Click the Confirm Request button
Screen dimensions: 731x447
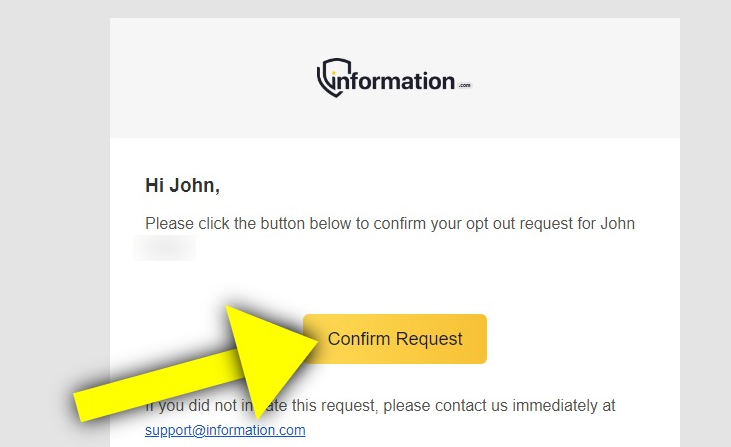[395, 339]
